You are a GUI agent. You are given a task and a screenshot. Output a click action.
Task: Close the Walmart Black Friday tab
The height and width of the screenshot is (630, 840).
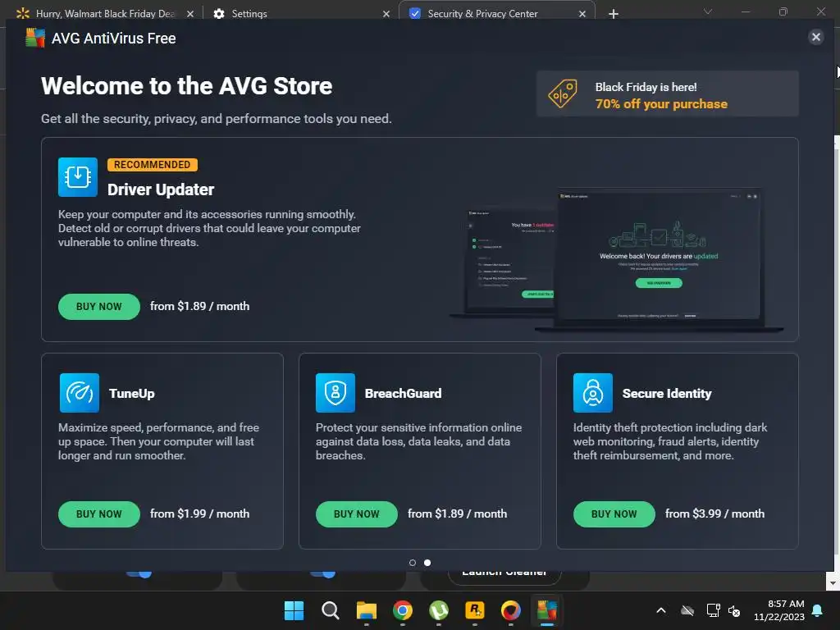(190, 14)
